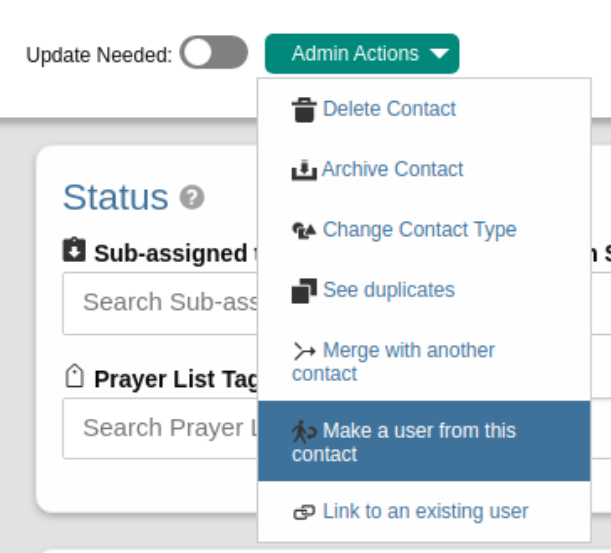Click the Sub-assigned clipboard icon
The image size is (611, 553).
pos(74,249)
